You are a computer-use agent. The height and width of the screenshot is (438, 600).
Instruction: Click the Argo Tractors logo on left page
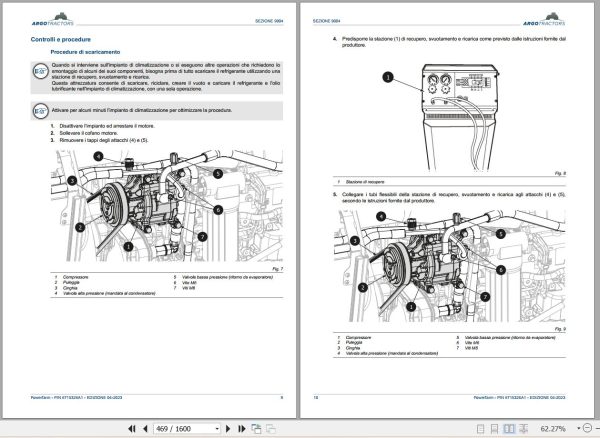pos(52,20)
